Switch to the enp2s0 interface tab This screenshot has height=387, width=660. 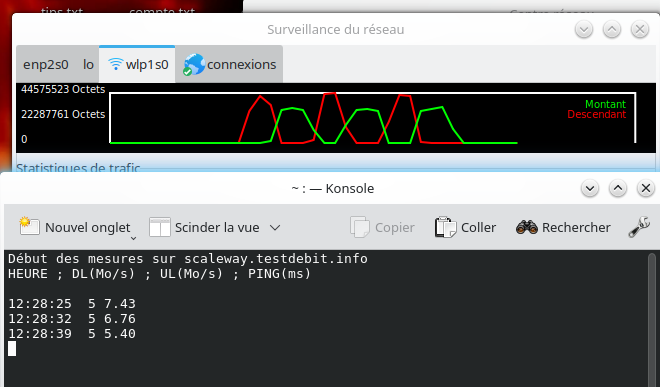click(45, 64)
